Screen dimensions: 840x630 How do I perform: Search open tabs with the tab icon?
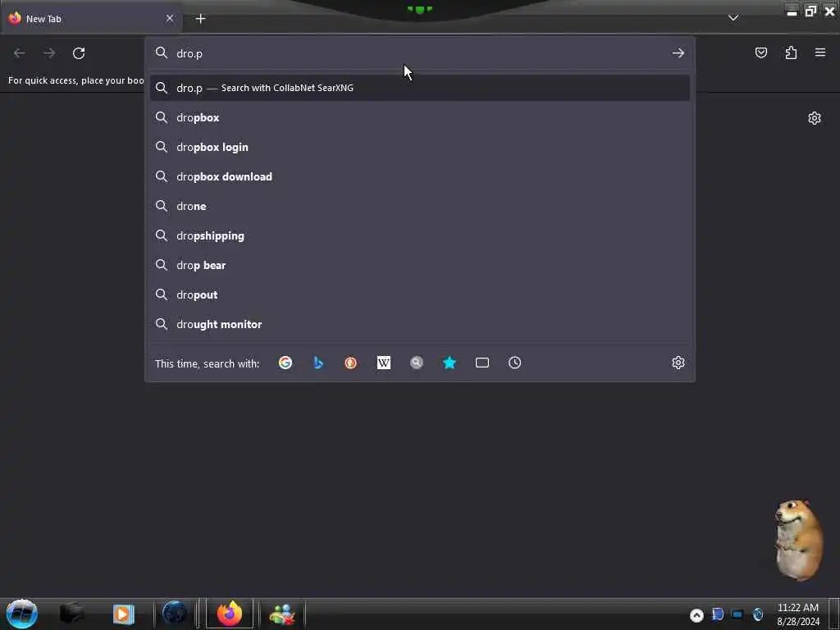tap(482, 363)
